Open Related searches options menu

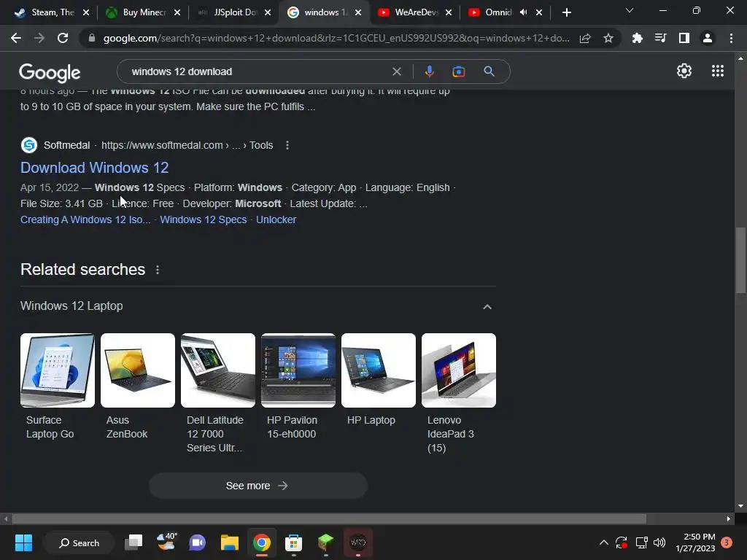[158, 270]
